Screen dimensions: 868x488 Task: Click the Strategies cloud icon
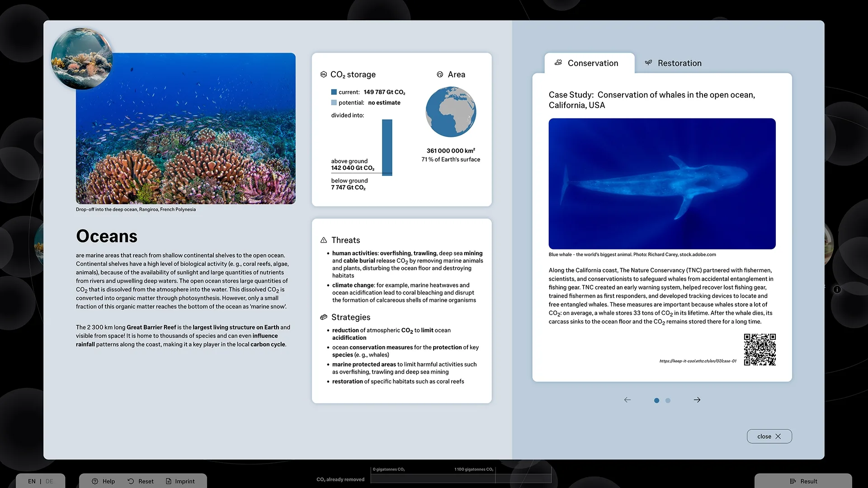pos(323,317)
